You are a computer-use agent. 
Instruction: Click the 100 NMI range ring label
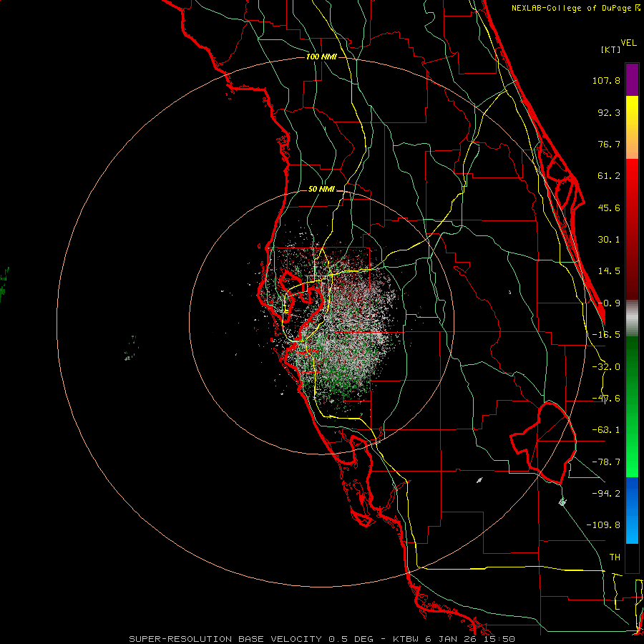pyautogui.click(x=321, y=57)
